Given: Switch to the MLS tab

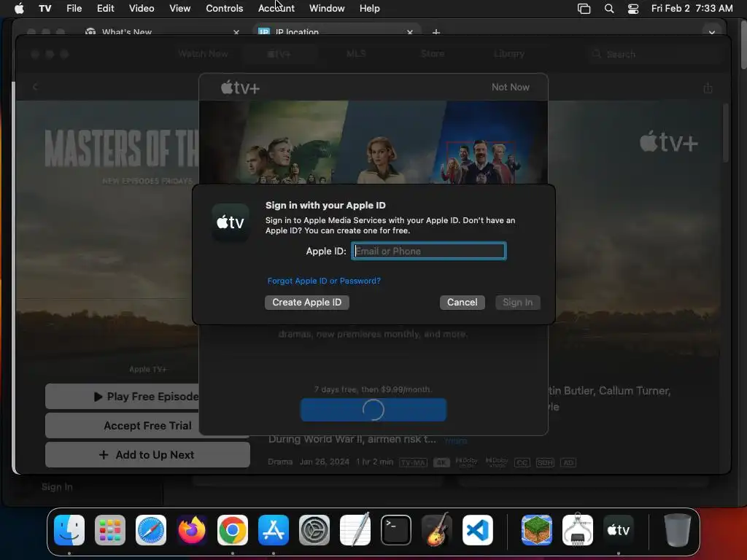Looking at the screenshot, I should coord(356,54).
